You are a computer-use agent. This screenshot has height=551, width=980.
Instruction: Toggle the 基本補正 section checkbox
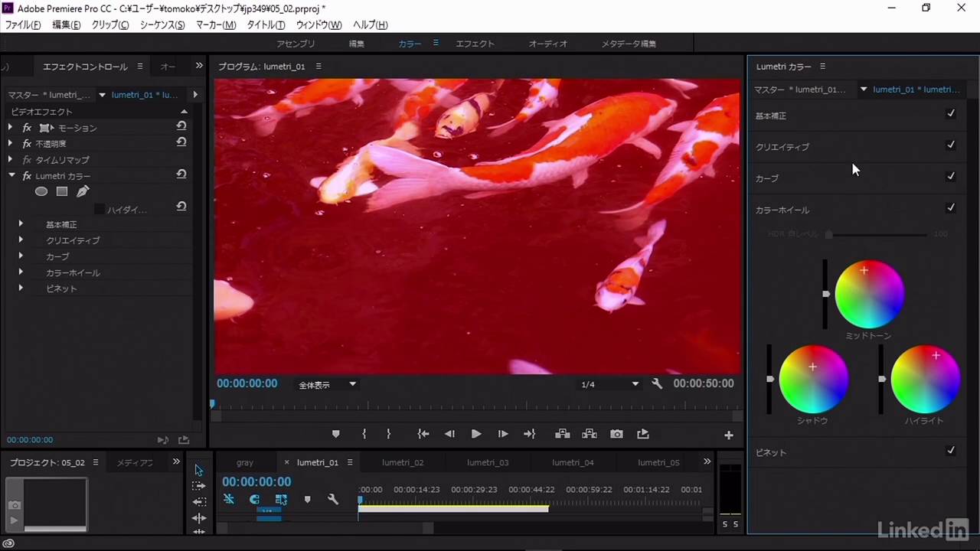[951, 114]
